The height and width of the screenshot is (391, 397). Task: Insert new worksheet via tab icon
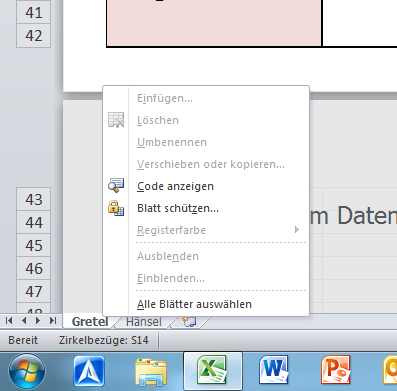[x=189, y=322]
